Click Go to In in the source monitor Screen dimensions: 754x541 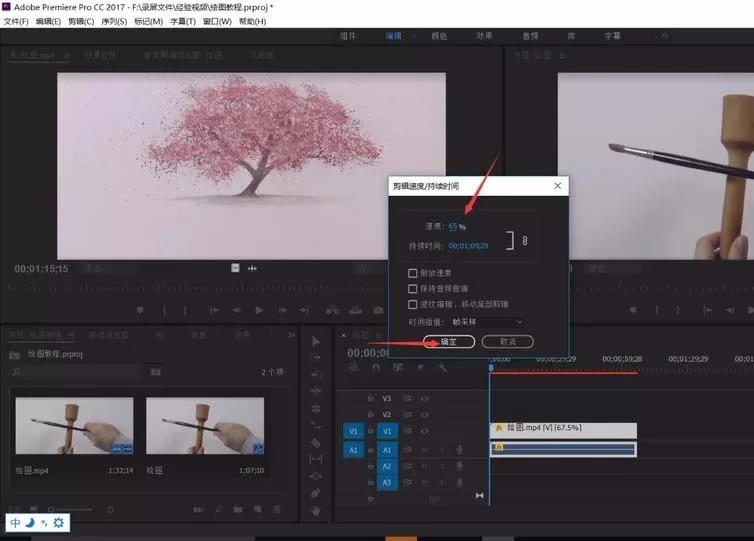pyautogui.click(x=214, y=310)
